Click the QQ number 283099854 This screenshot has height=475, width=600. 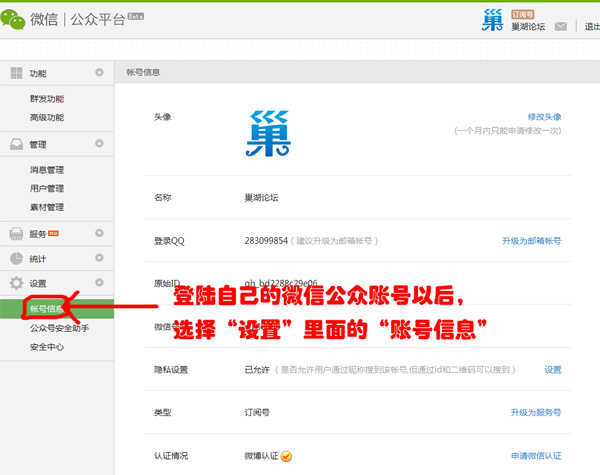(x=266, y=241)
